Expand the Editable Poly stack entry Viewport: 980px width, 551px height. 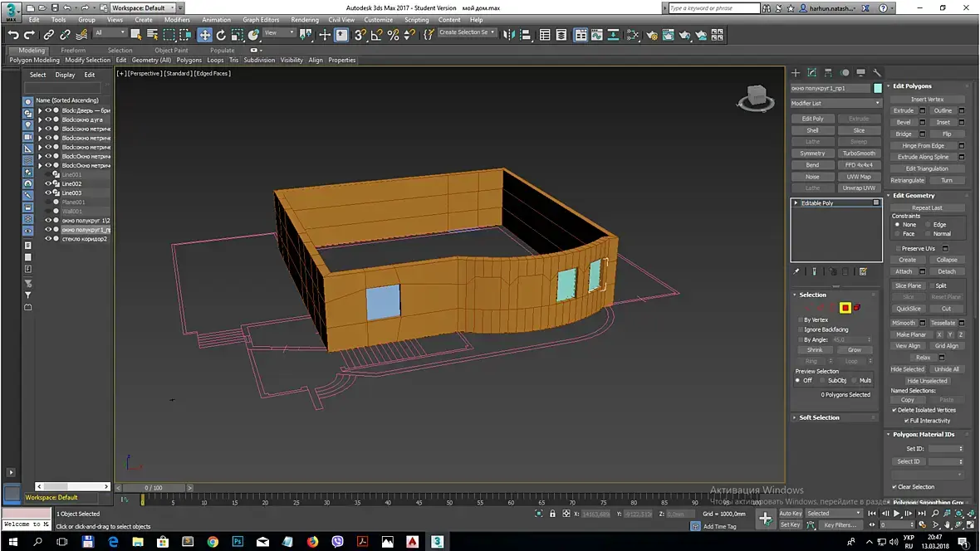point(796,202)
